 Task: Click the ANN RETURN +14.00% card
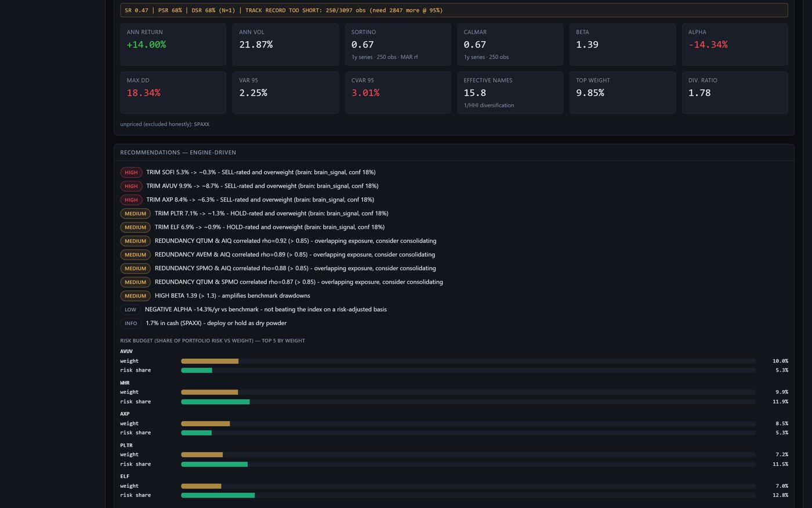[x=173, y=44]
